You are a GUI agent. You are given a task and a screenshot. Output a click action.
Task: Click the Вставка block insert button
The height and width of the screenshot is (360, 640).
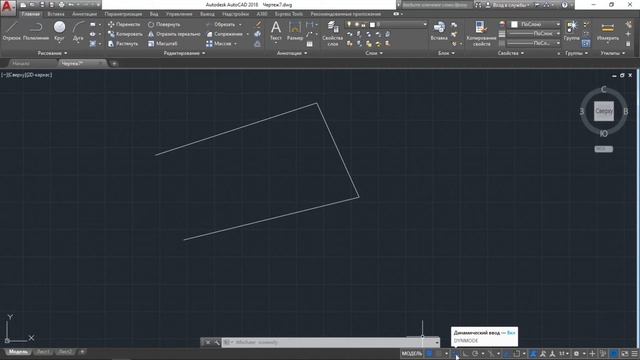click(439, 31)
